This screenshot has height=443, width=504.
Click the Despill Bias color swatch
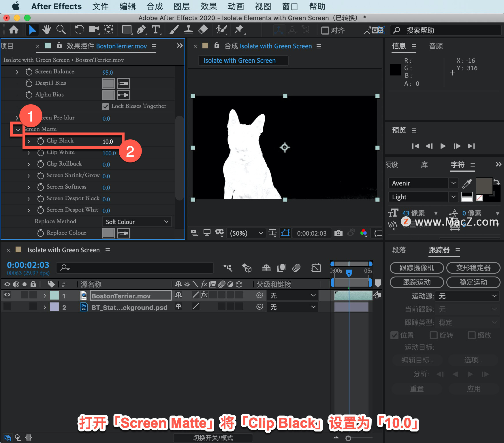(108, 84)
